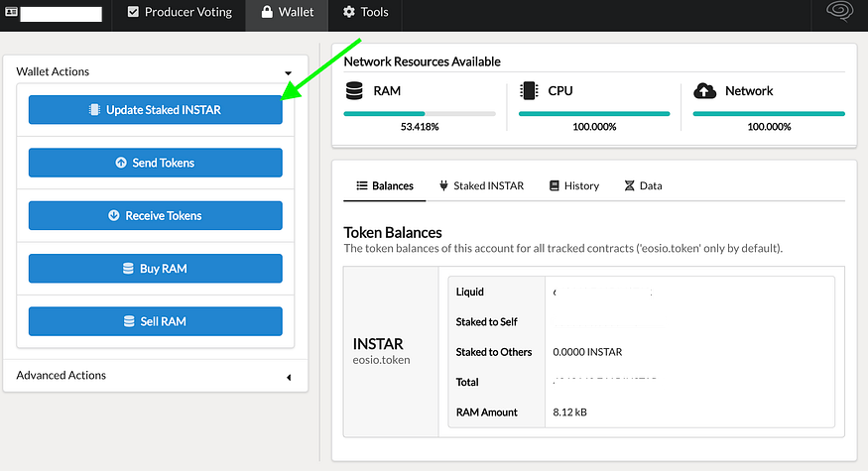This screenshot has height=471, width=868.
Task: Open the History tab
Action: tap(574, 185)
